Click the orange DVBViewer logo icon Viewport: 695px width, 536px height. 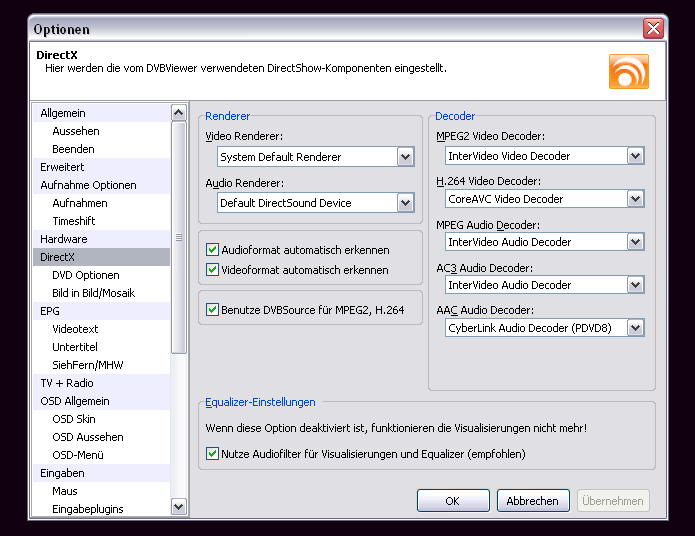629,71
